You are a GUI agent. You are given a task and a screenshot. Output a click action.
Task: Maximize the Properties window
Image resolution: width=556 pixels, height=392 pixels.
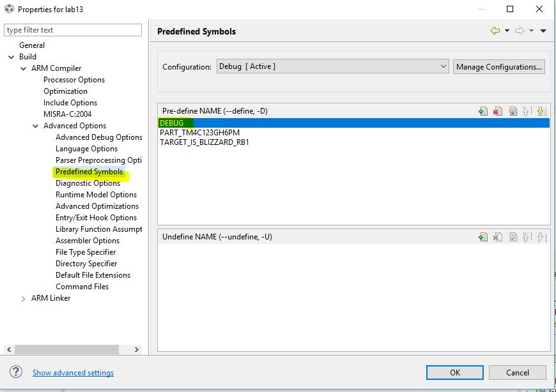[510, 9]
